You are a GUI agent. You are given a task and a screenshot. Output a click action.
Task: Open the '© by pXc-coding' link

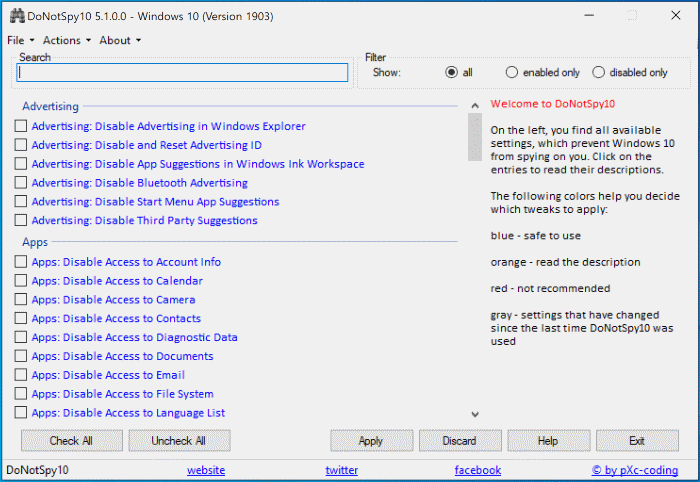coord(635,470)
